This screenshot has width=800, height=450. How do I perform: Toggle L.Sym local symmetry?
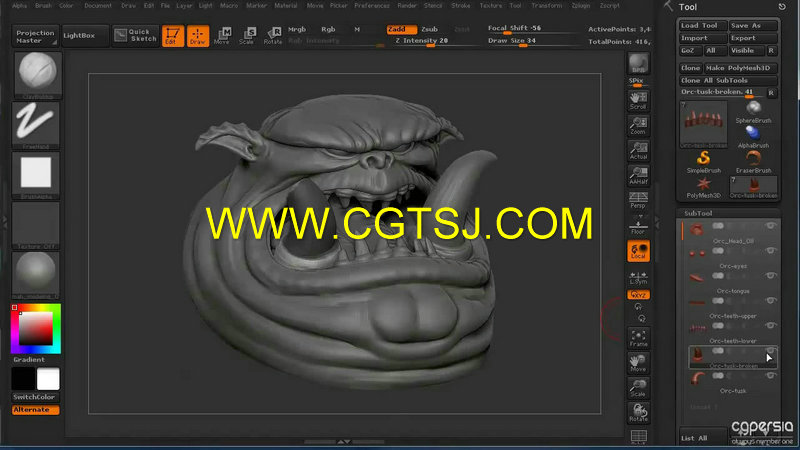pos(638,277)
